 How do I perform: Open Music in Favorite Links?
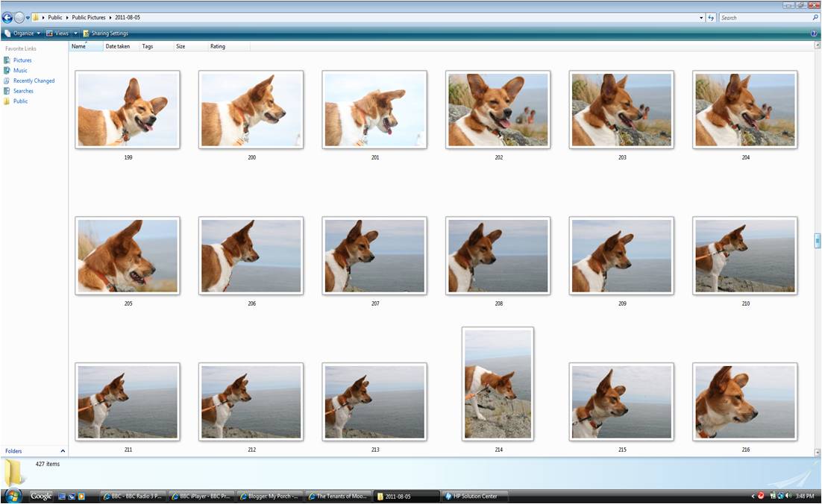coord(20,71)
